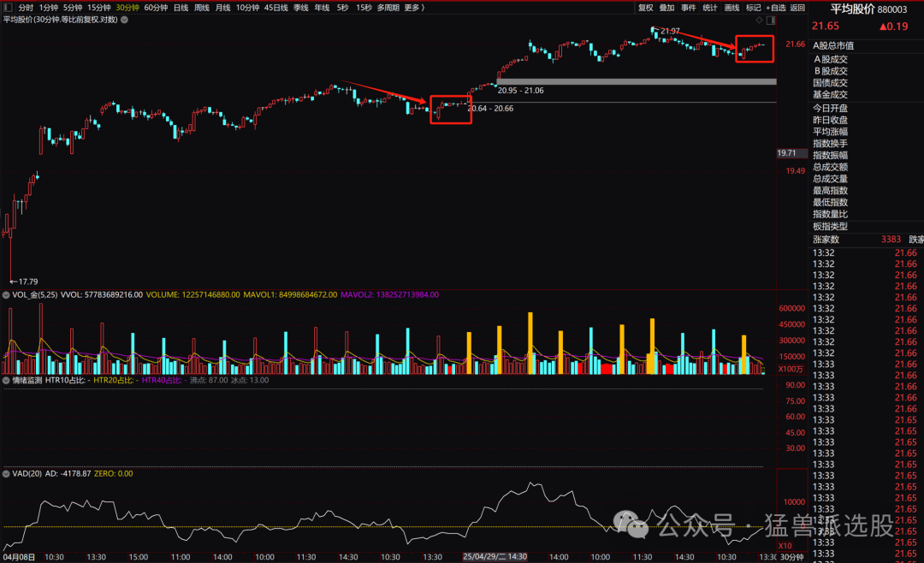The height and width of the screenshot is (563, 924).
Task: Click the chart title 平均股价(30分钟.等比前复权.对数)
Action: [61, 20]
